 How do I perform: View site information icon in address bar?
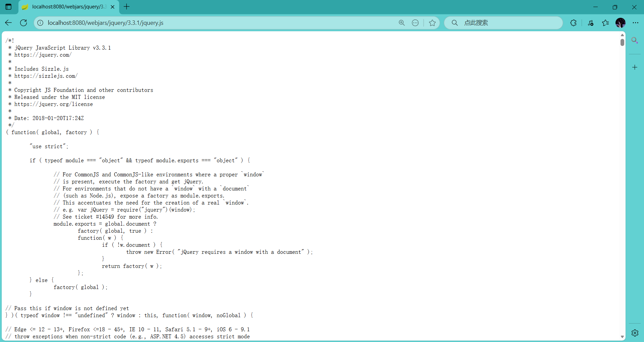pos(40,23)
